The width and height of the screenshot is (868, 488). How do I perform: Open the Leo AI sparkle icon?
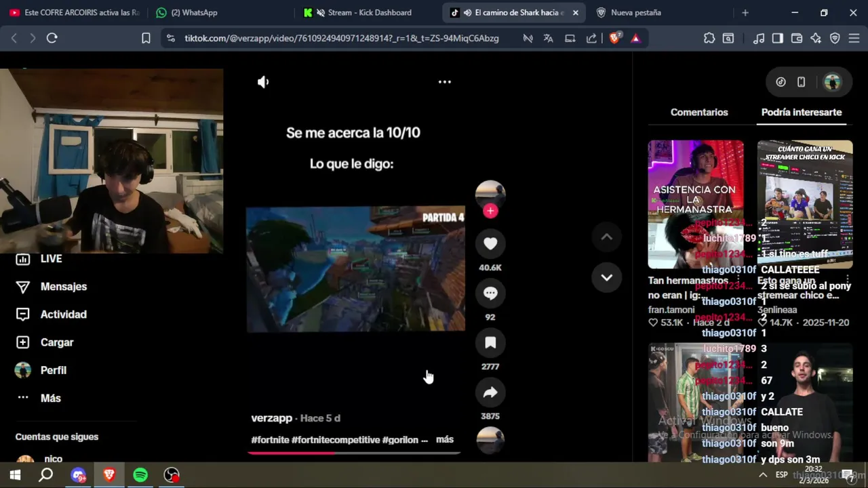pos(816,39)
